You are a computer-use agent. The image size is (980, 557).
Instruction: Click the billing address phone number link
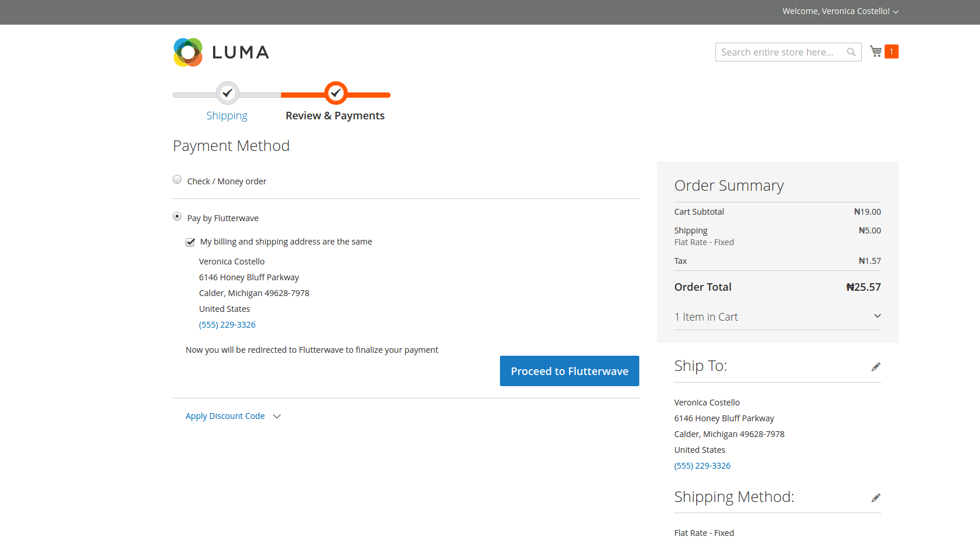[x=227, y=325]
